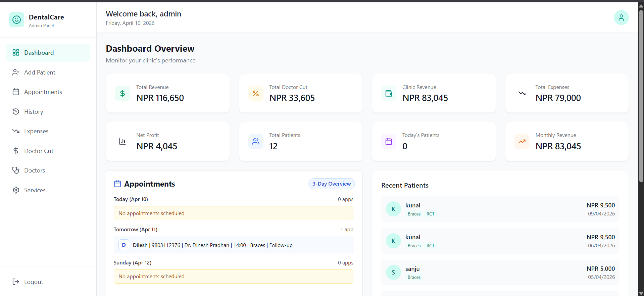Click the date Friday, April 10, 2026
The height and width of the screenshot is (296, 644).
click(x=130, y=23)
